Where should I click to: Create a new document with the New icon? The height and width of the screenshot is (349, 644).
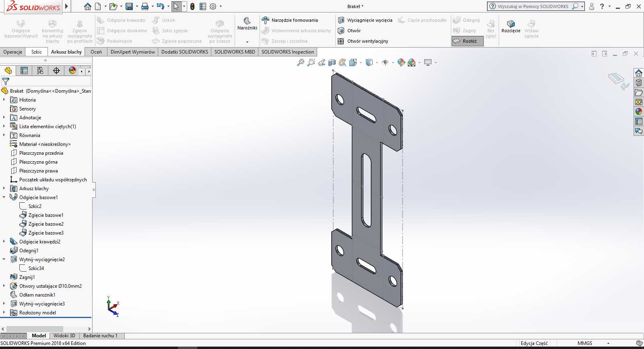point(98,6)
